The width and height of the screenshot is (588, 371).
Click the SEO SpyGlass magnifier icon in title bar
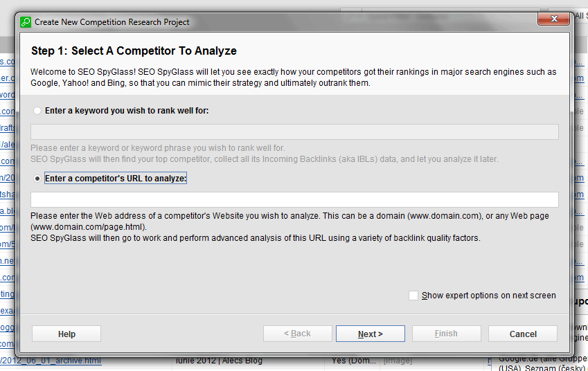point(26,21)
